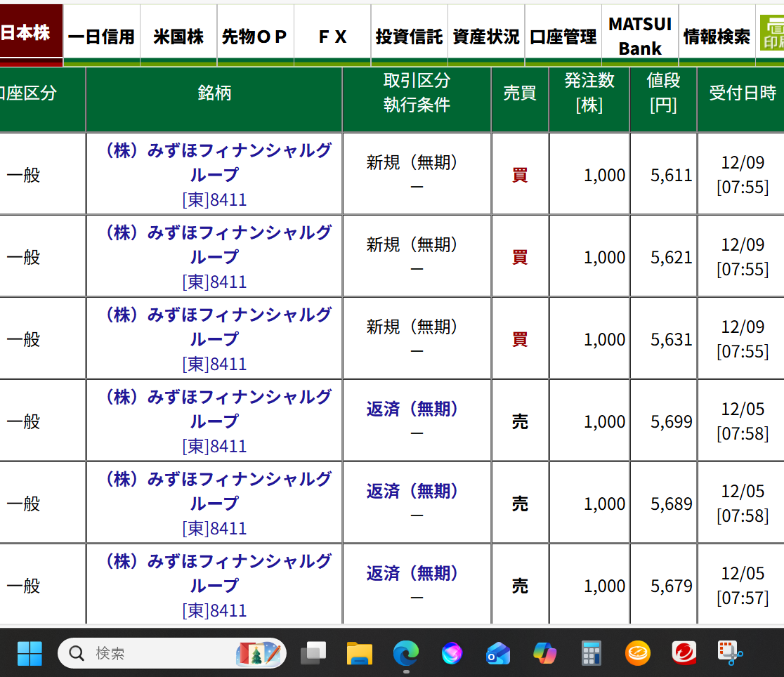The height and width of the screenshot is (677, 784).
Task: Open the Windows Start menu
Action: click(x=30, y=654)
